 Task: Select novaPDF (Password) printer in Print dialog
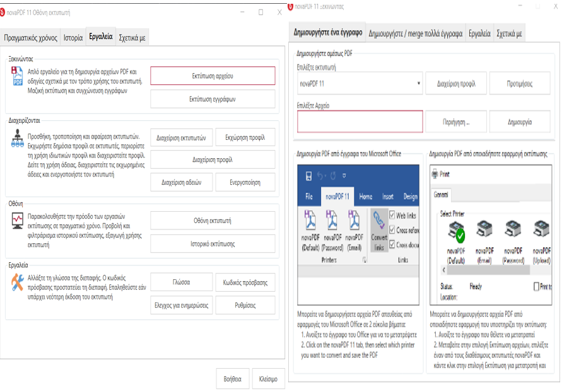pos(513,242)
